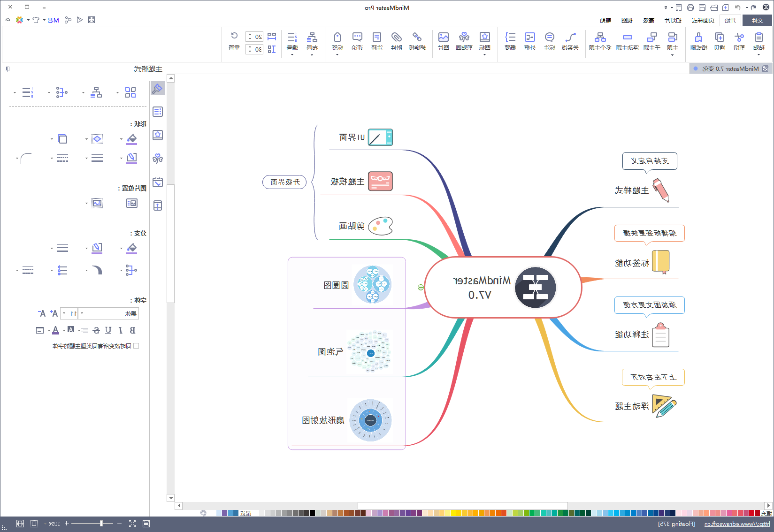Viewport: 774px width, 532px height.
Task: Open the outline list side tab
Action: [158, 112]
